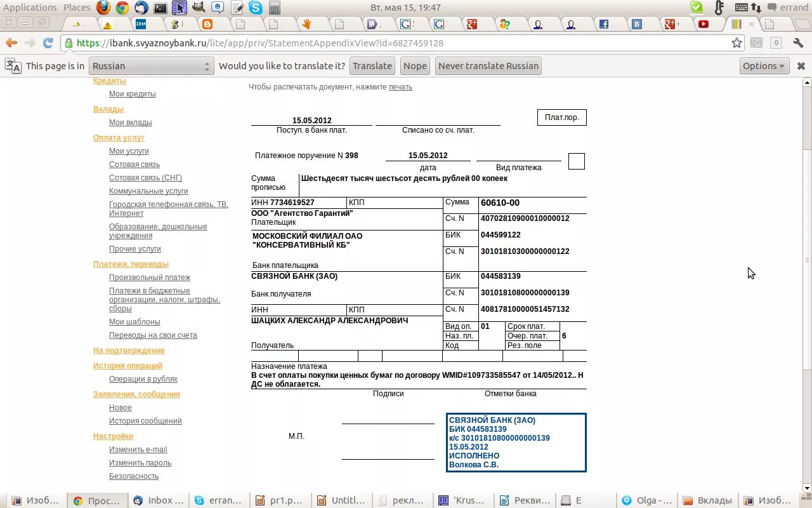Open Переводы на свои счета link
The height and width of the screenshot is (508, 812).
click(153, 335)
